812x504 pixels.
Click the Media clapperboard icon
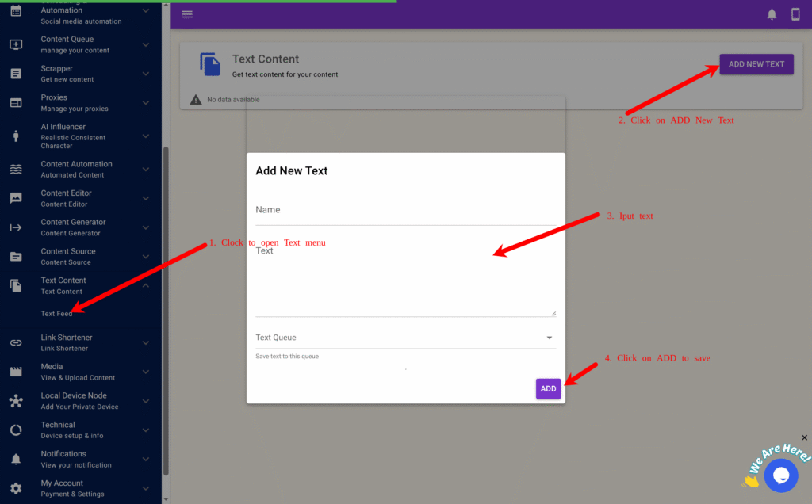16,372
